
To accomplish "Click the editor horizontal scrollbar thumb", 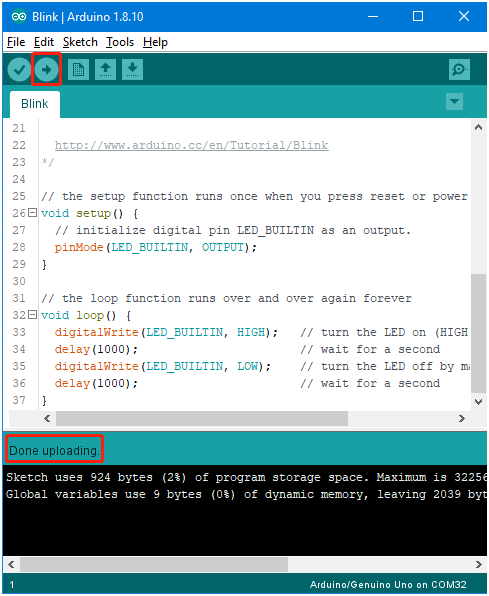I will 202,418.
